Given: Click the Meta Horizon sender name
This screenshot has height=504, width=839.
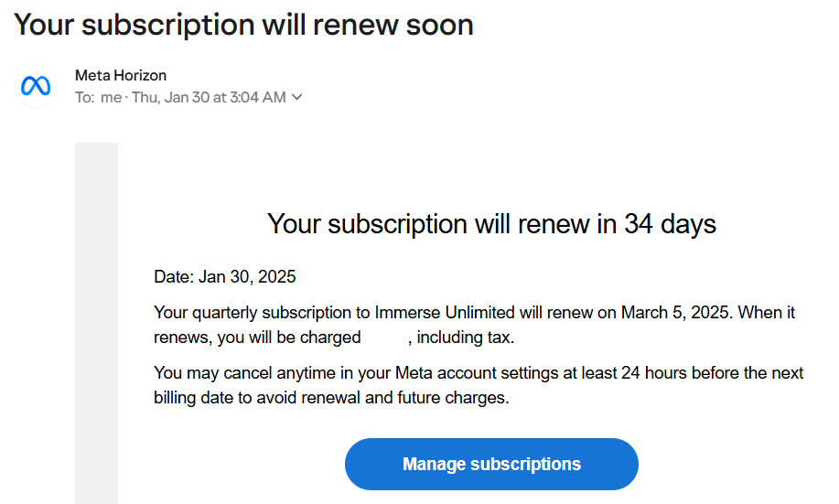Looking at the screenshot, I should 121,75.
